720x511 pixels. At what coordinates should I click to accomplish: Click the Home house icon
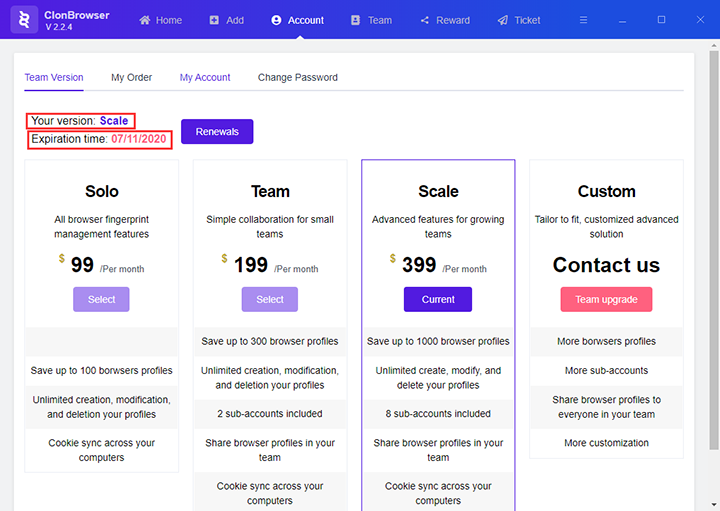[145, 20]
